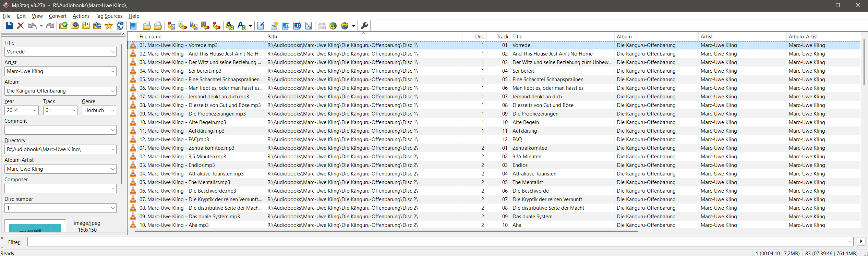The image size is (868, 256).
Task: Open Actions with the yellow-arrow Aa icon
Action: click(230, 26)
